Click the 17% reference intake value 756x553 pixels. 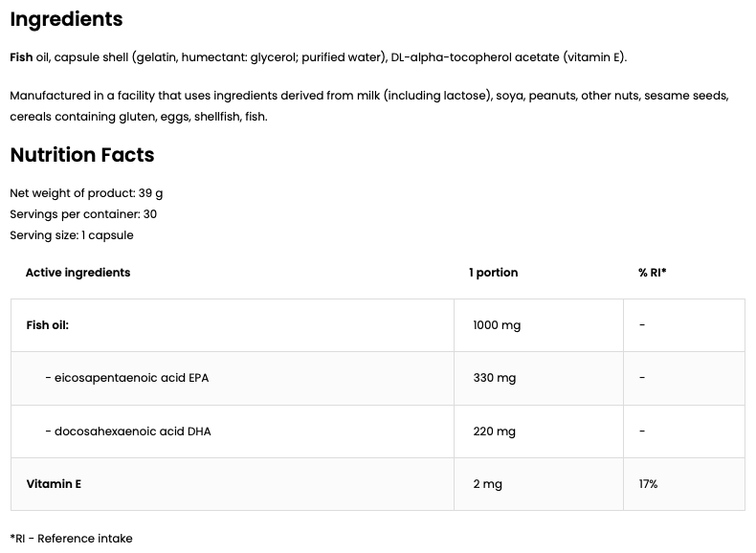pos(648,484)
